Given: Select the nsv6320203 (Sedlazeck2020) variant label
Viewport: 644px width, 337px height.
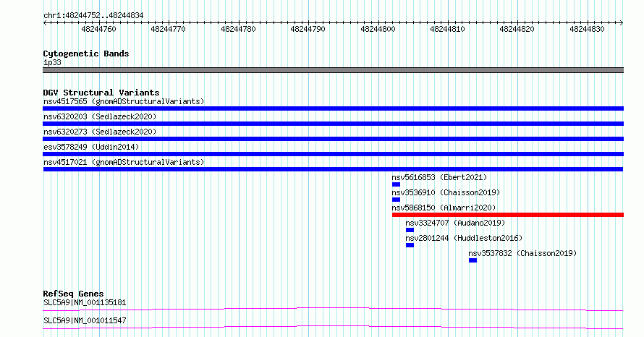Looking at the screenshot, I should click(99, 116).
